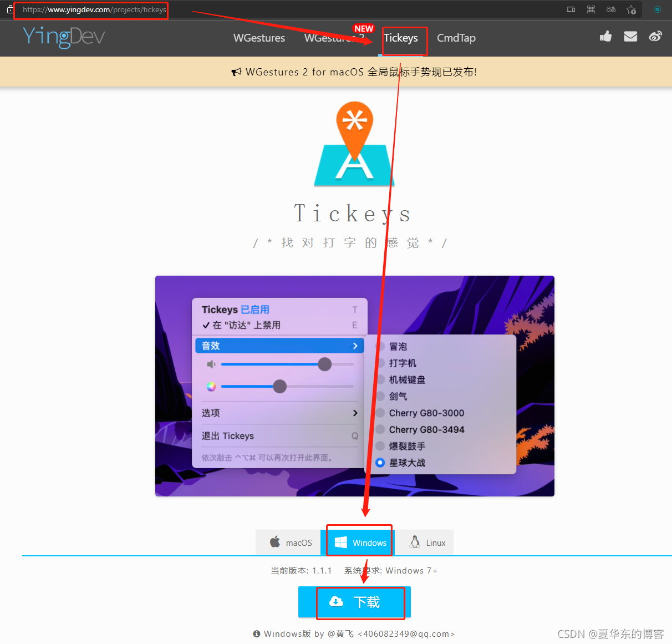Image resolution: width=672 pixels, height=644 pixels.
Task: Click the envelope mail icon
Action: (x=630, y=37)
